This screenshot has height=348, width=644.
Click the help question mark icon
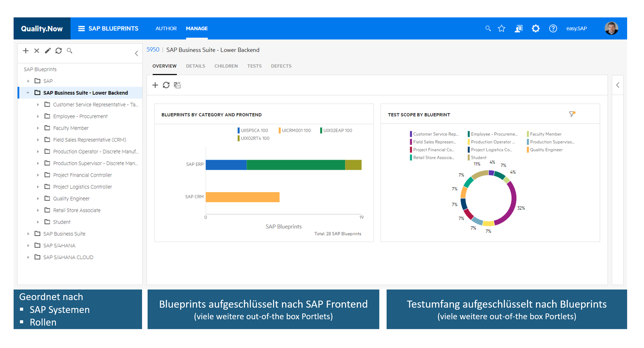(553, 28)
